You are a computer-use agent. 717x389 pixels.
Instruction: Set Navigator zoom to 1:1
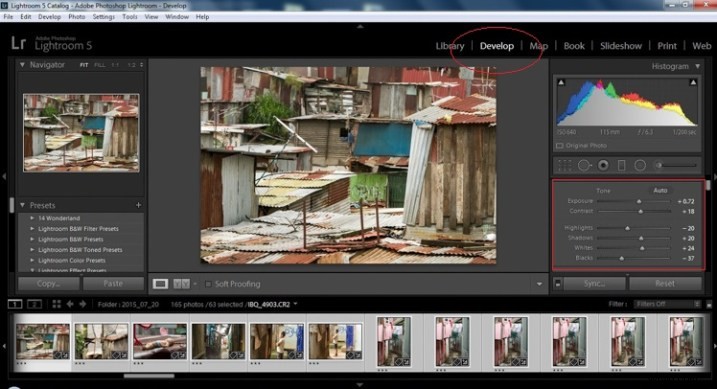coord(115,65)
